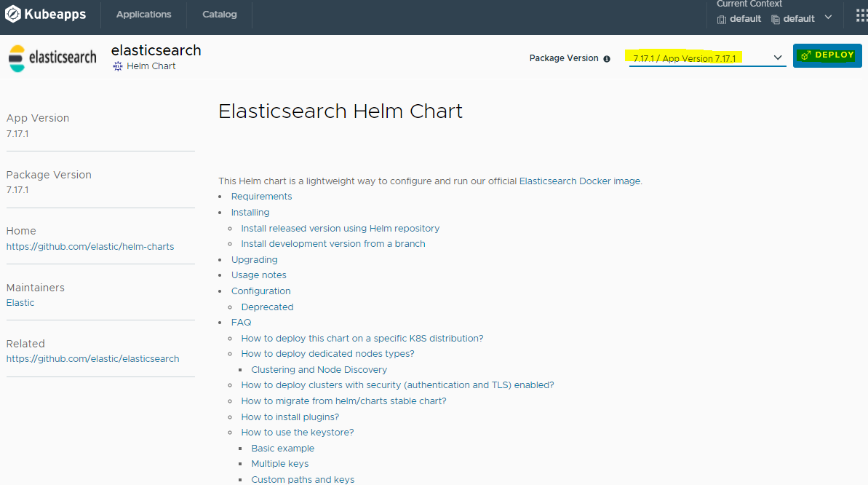This screenshot has width=868, height=485.
Task: Click the elasticsearch package title text
Action: pos(156,50)
